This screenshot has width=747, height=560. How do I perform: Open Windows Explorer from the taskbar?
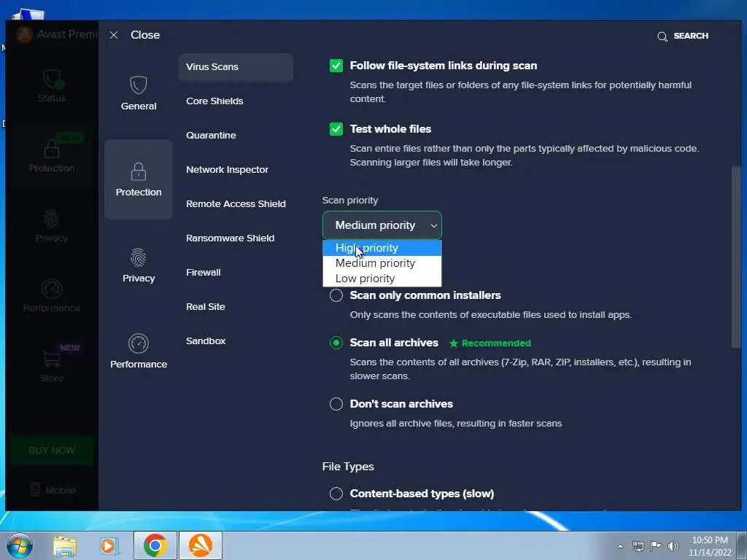(65, 545)
